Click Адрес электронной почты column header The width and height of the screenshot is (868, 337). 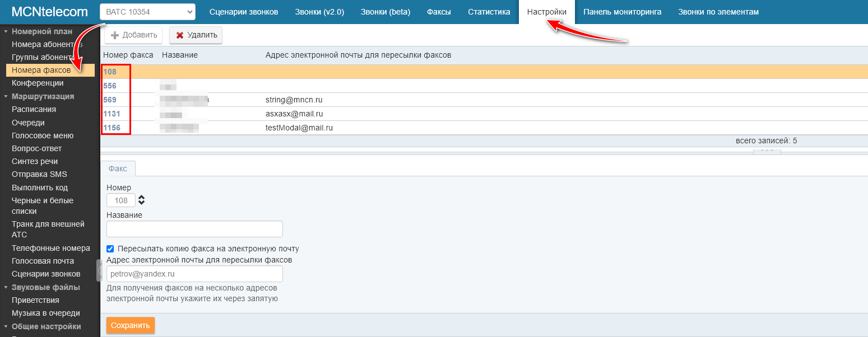(x=359, y=55)
